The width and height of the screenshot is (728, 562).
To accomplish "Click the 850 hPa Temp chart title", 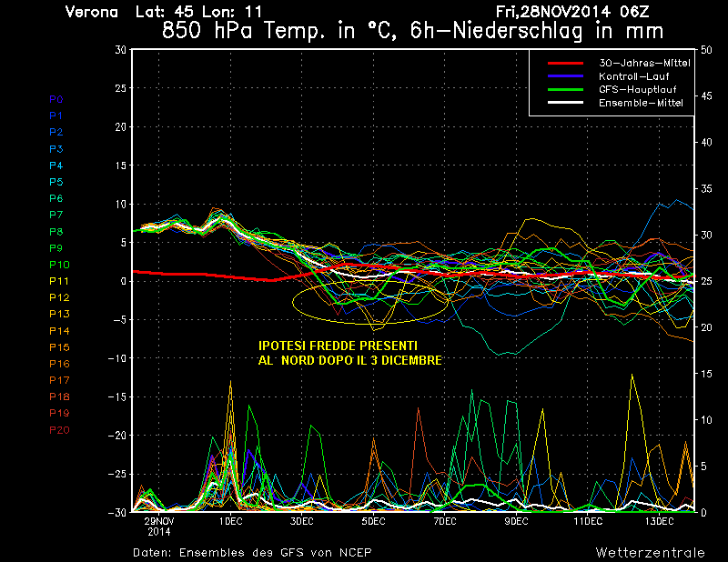I will click(x=412, y=31).
